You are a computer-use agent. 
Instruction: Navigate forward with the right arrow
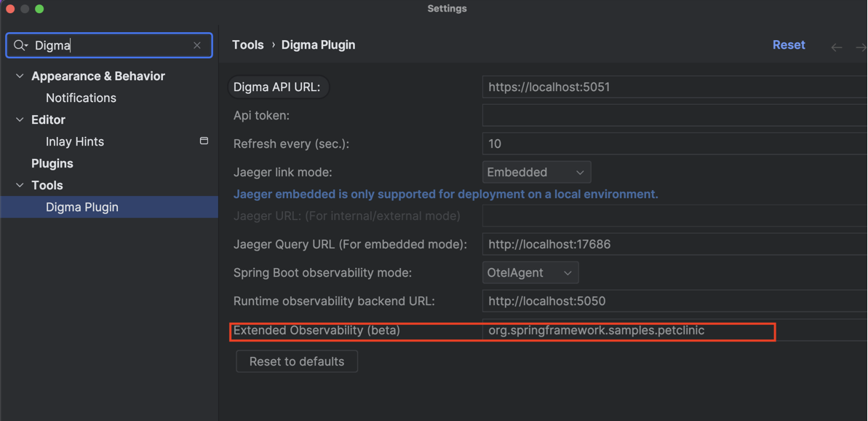(x=861, y=47)
